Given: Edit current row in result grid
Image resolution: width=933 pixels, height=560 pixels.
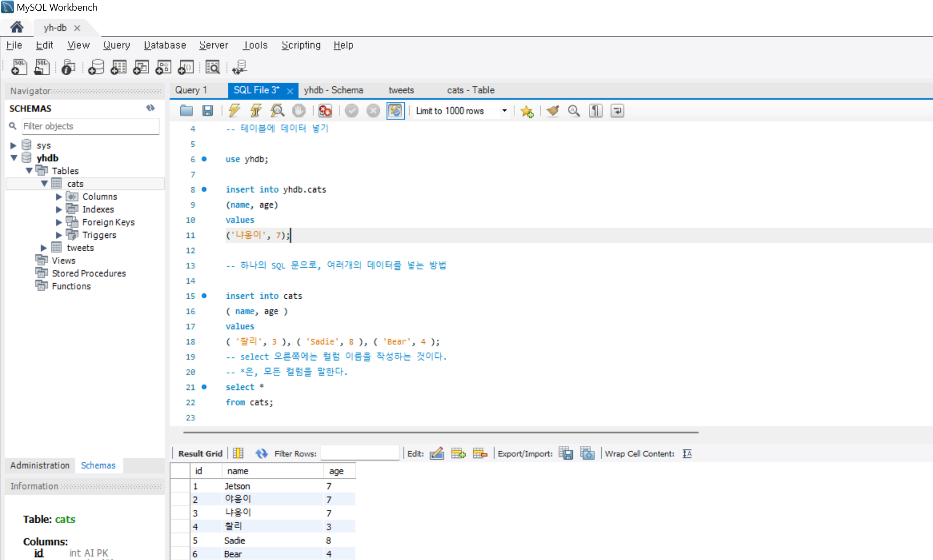Looking at the screenshot, I should pyautogui.click(x=437, y=453).
